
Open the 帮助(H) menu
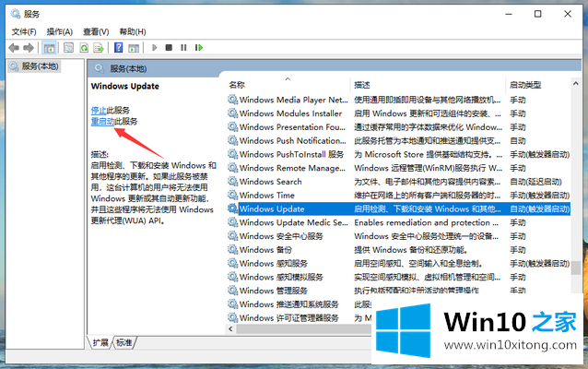click(x=133, y=32)
